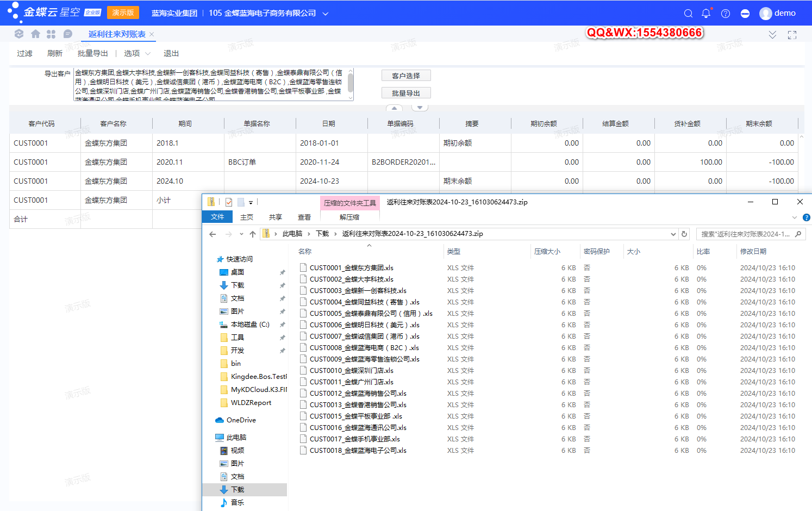Select the B2BORDER20201... cell
812x511 pixels.
pos(403,162)
